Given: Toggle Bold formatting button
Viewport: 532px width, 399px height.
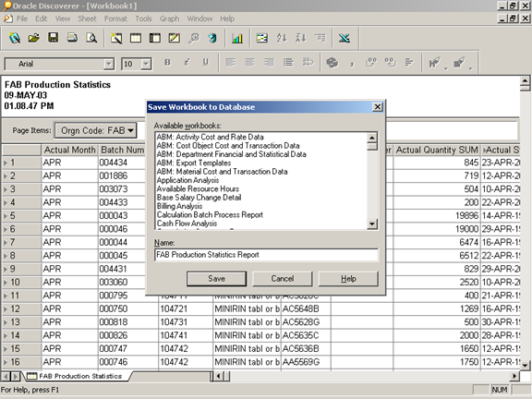Looking at the screenshot, I should click(x=167, y=63).
